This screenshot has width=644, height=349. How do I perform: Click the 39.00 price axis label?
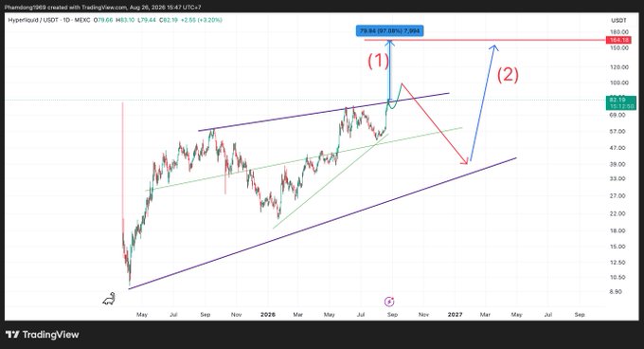617,164
